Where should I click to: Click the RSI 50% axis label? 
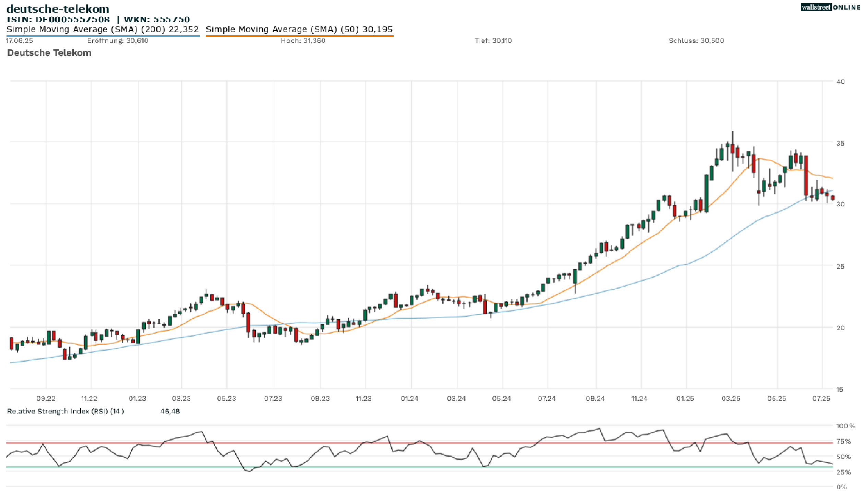pyautogui.click(x=844, y=457)
